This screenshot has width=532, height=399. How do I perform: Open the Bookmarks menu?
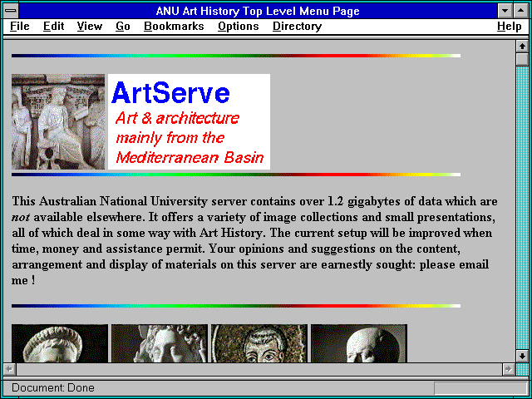click(174, 27)
